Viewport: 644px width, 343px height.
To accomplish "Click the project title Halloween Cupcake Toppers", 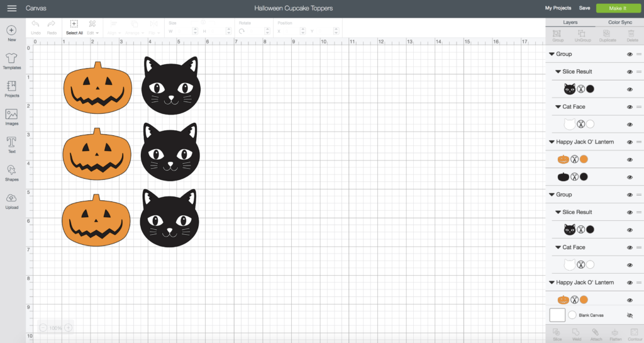I will point(293,8).
